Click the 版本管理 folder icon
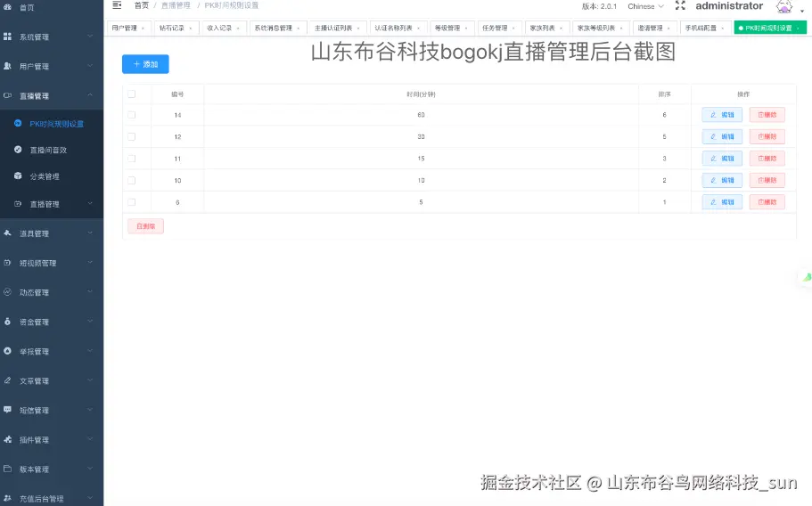 (x=7, y=469)
